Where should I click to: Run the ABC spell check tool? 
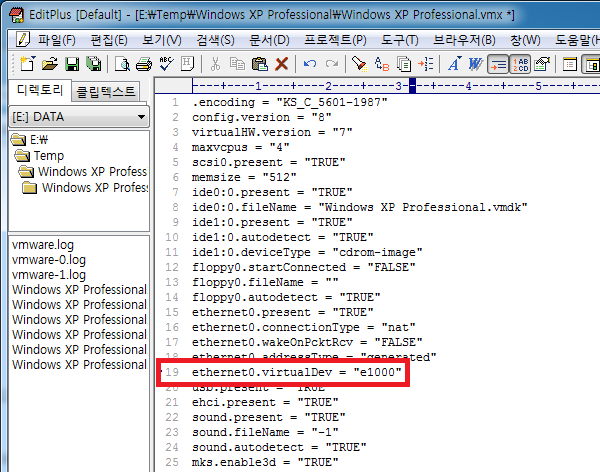(x=166, y=64)
